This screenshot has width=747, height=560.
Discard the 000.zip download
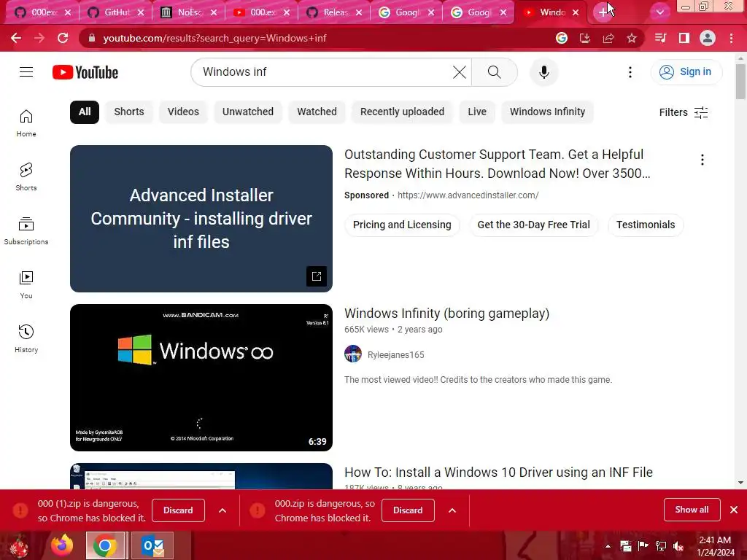point(408,510)
